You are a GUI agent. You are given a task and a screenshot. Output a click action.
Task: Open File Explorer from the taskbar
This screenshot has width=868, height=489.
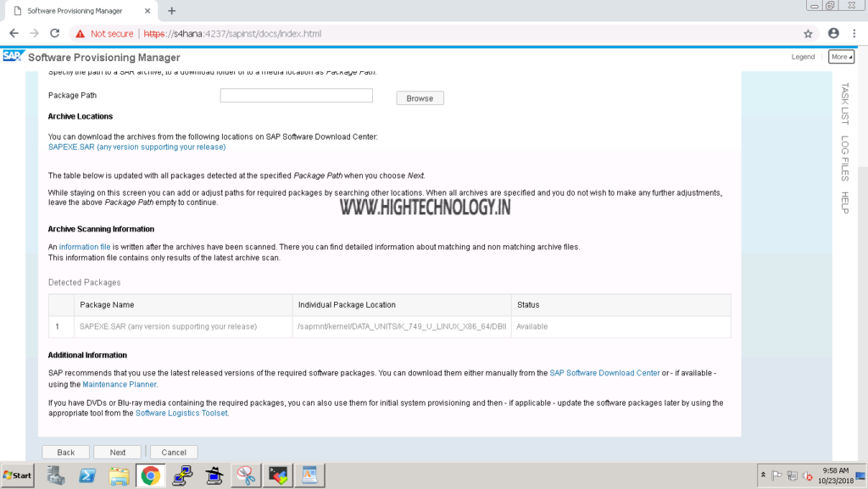tap(119, 475)
